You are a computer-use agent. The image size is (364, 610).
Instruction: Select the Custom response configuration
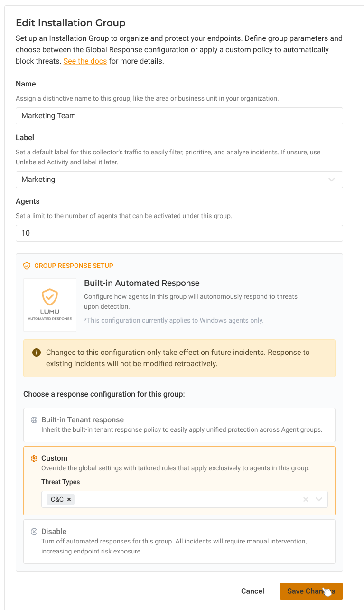pos(179,463)
